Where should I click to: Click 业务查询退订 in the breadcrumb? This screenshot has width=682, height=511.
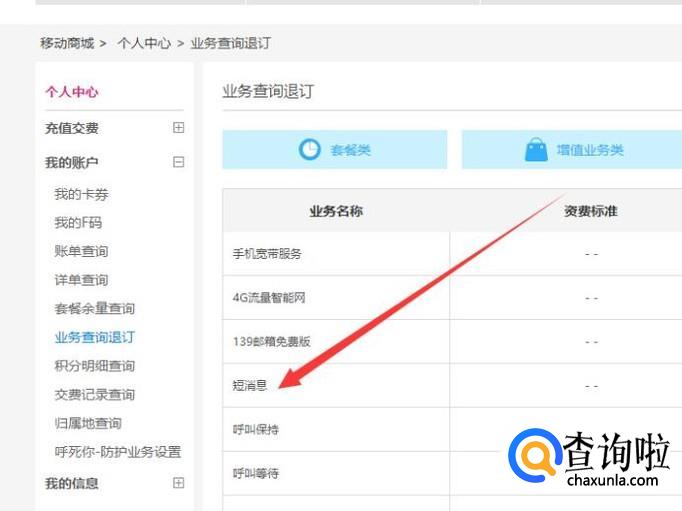point(231,43)
